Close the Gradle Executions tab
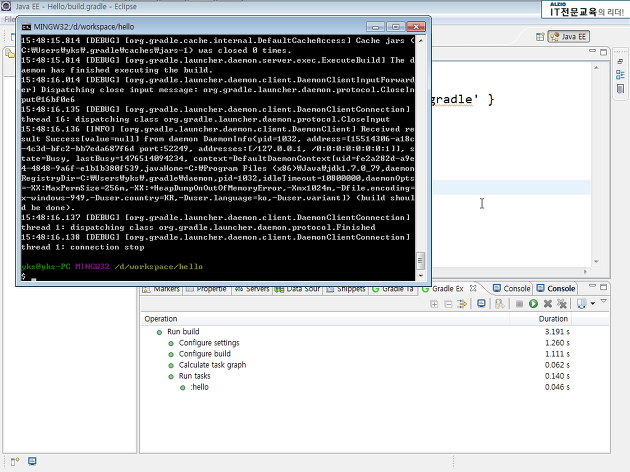Viewport: 630px width, 472px height. pos(473,288)
